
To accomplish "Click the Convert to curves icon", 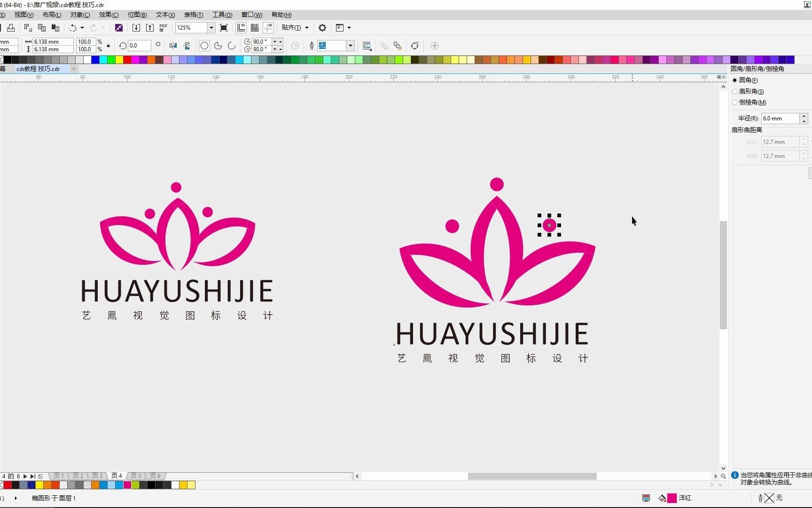I will (415, 46).
